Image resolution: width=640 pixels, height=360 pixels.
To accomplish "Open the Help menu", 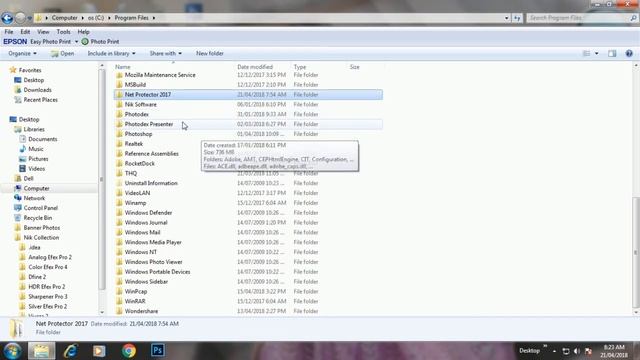I will point(83,32).
